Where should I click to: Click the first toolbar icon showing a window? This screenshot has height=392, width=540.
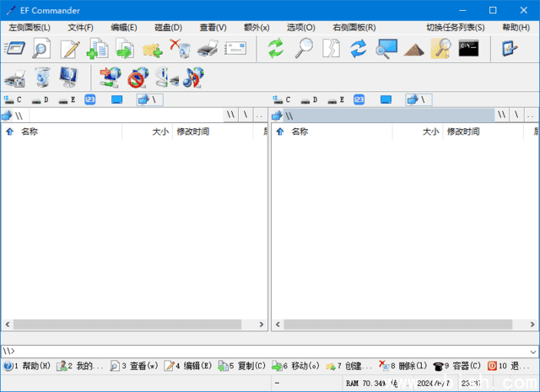[15, 48]
